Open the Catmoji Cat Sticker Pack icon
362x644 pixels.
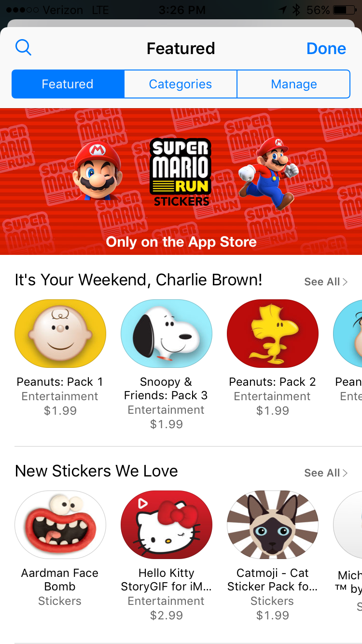(273, 525)
